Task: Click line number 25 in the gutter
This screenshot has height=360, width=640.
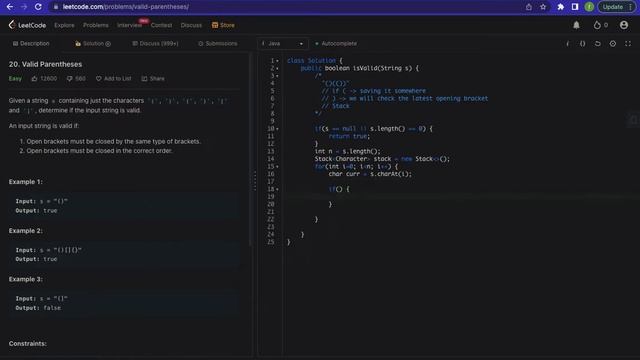Action: pos(271,242)
